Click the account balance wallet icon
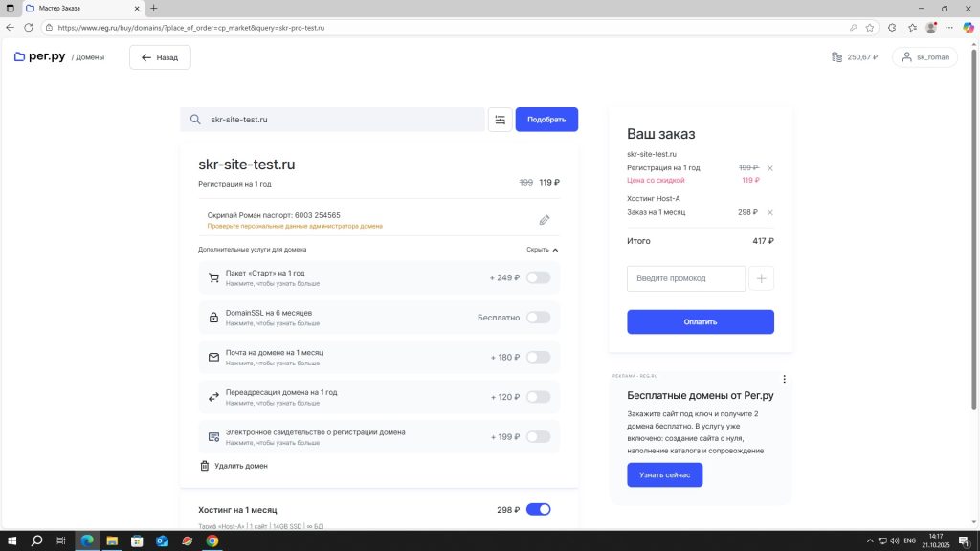Viewport: 980px width, 551px height. [836, 57]
